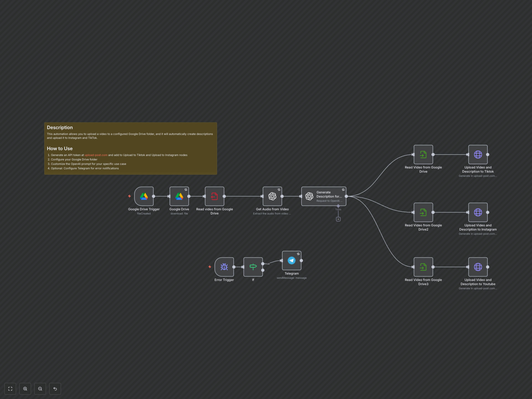Screen dimensions: 532x399
Task: Zoom in on the canvas
Action: 25,389
